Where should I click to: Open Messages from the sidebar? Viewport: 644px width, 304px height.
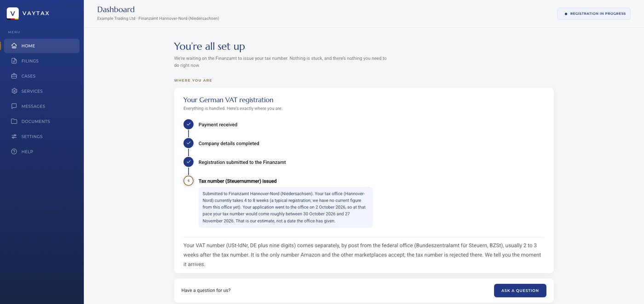tap(42, 106)
